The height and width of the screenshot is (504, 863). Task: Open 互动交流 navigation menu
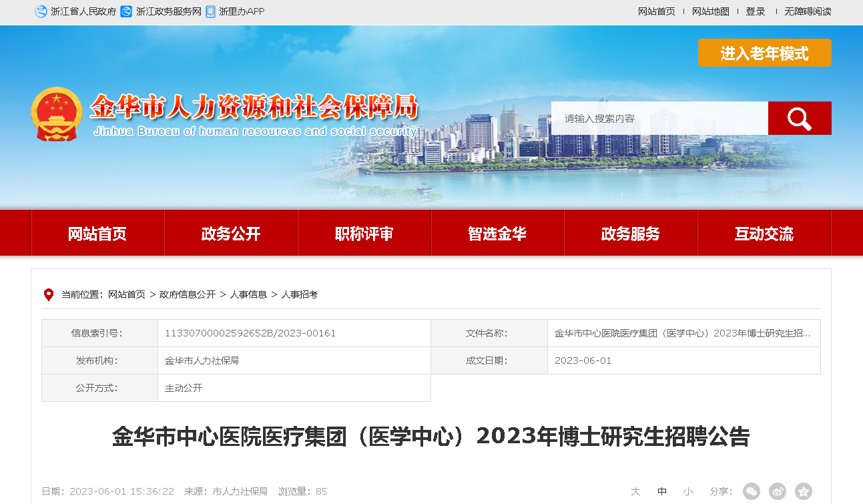[764, 234]
